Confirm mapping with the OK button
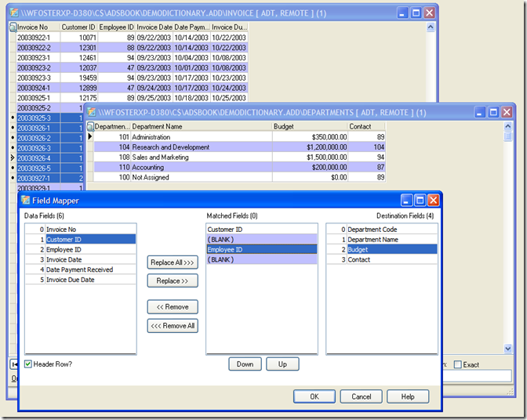The width and height of the screenshot is (527, 420). pyautogui.click(x=314, y=396)
